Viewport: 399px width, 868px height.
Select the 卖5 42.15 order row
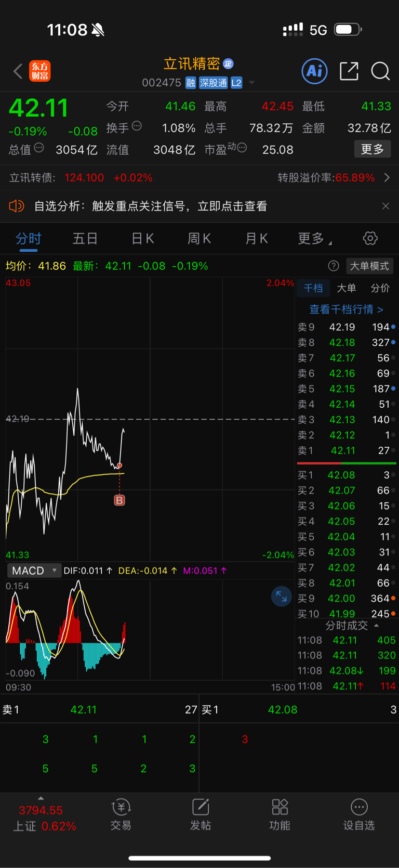(x=347, y=389)
